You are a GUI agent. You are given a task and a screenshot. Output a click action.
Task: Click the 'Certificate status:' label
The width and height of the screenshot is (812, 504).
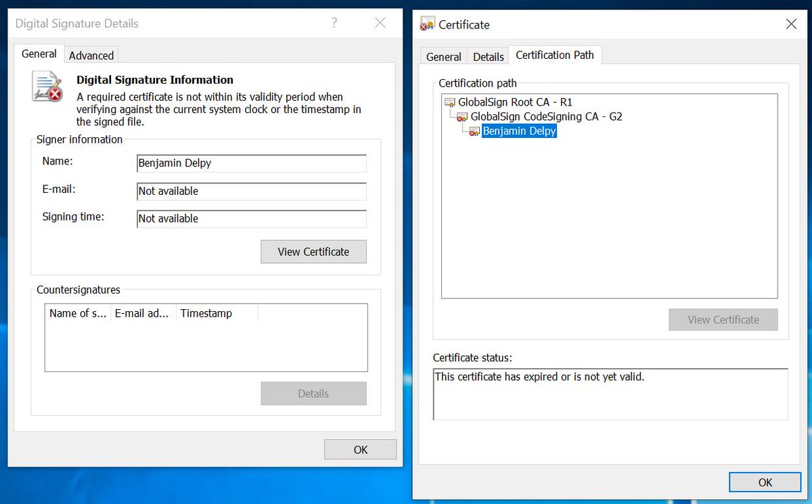tap(472, 357)
